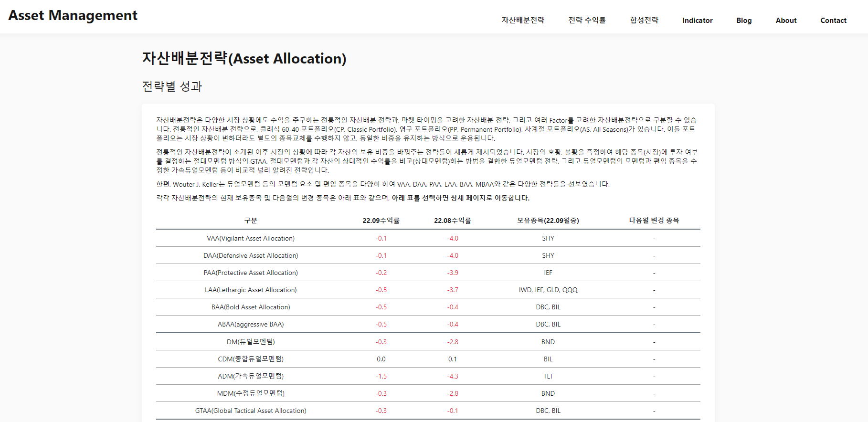Click the SHY holdings cell in DAA row

pos(548,255)
